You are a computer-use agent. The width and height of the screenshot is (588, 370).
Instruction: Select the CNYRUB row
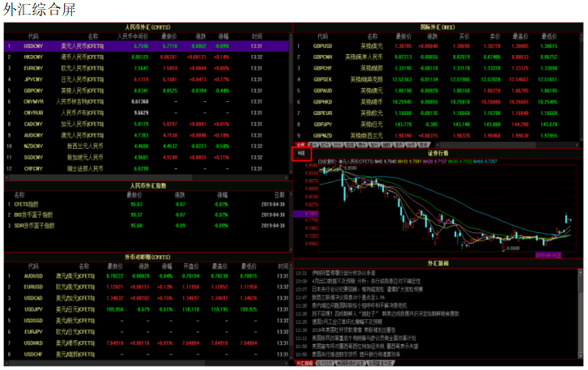pyautogui.click(x=147, y=113)
